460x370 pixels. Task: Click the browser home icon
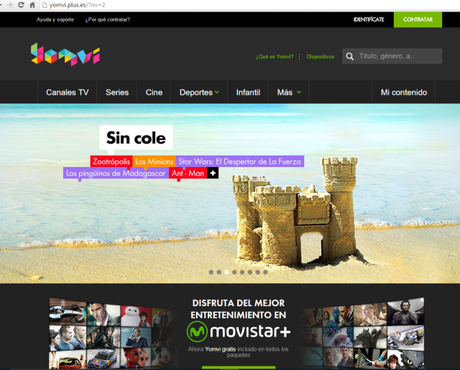pyautogui.click(x=32, y=5)
